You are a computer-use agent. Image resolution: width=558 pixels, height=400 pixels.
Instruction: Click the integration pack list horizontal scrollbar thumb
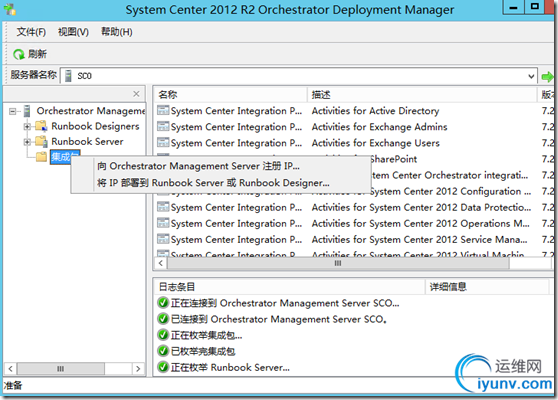tap(338, 263)
